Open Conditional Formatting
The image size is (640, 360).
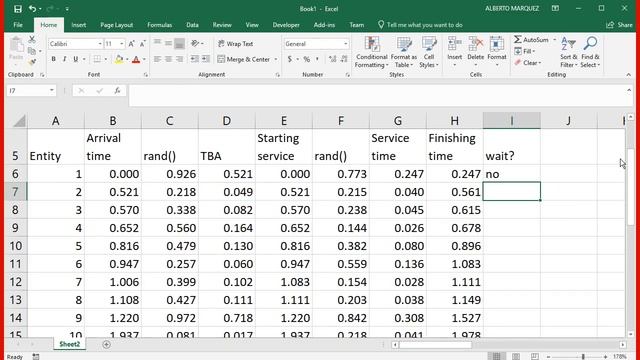click(x=371, y=52)
